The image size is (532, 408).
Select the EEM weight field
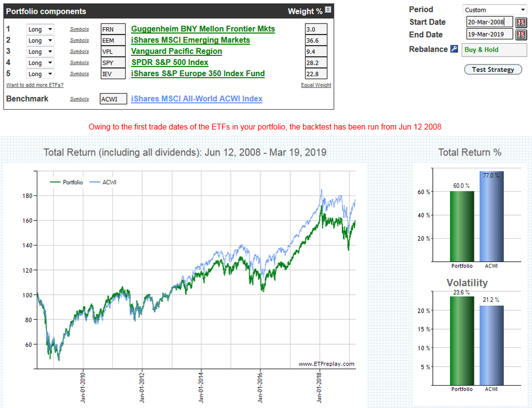316,40
